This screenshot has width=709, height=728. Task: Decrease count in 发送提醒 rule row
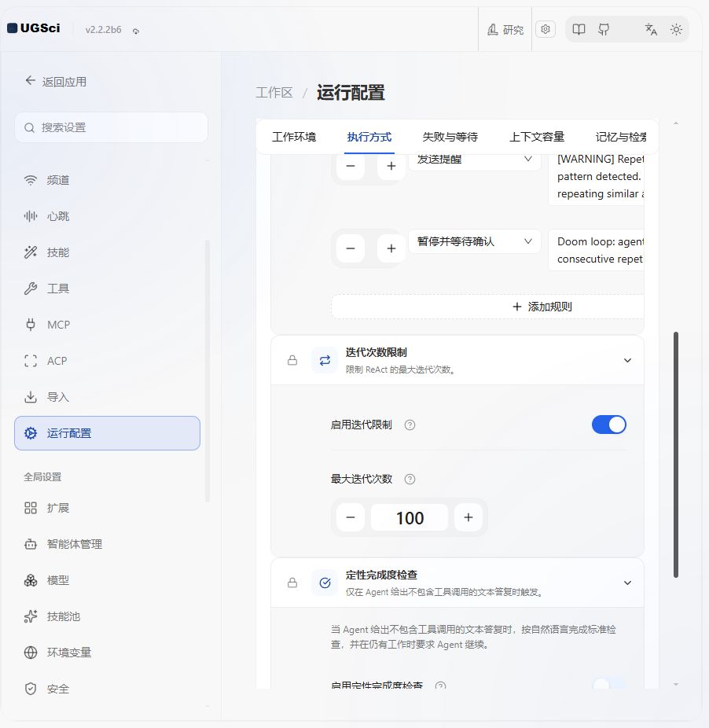tap(351, 166)
